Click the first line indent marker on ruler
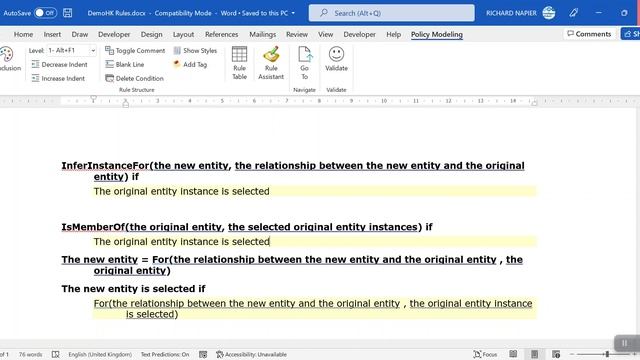Viewport: 640px width, 360px height. point(93,99)
